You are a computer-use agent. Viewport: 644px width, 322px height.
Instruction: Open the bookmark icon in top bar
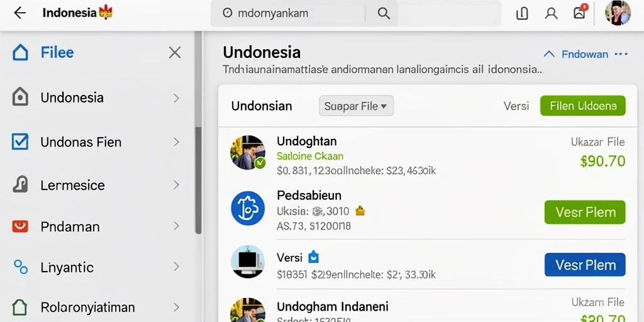[522, 14]
